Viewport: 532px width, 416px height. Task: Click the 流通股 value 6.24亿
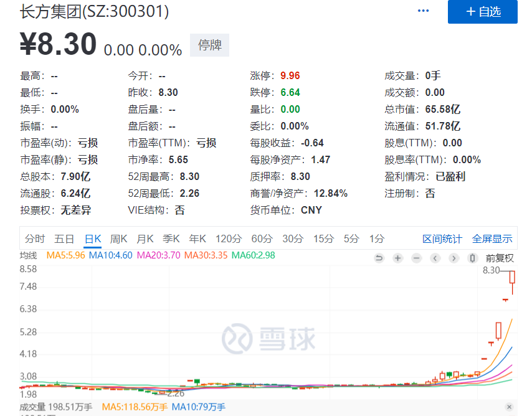75,194
